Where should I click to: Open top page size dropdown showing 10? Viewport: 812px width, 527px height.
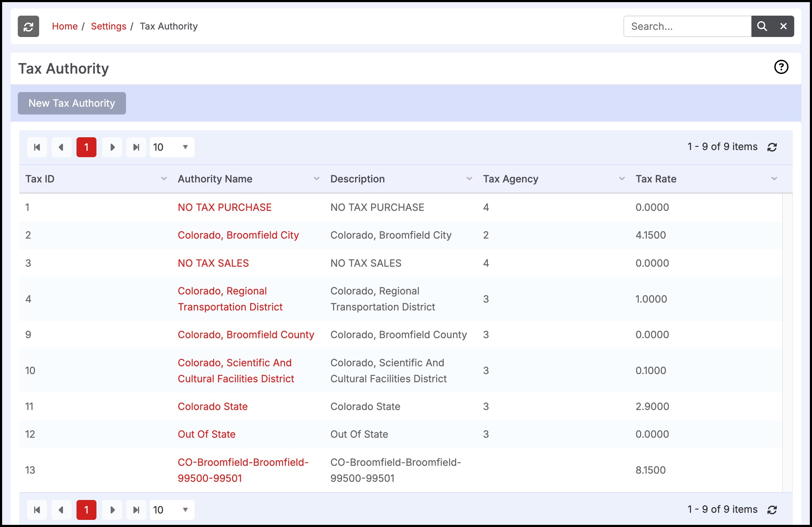tap(172, 147)
